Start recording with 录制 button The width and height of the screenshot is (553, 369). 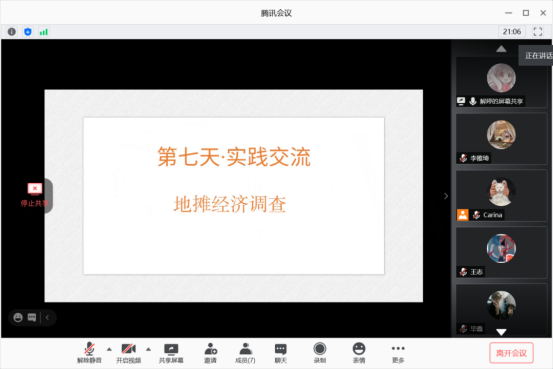pyautogui.click(x=320, y=353)
